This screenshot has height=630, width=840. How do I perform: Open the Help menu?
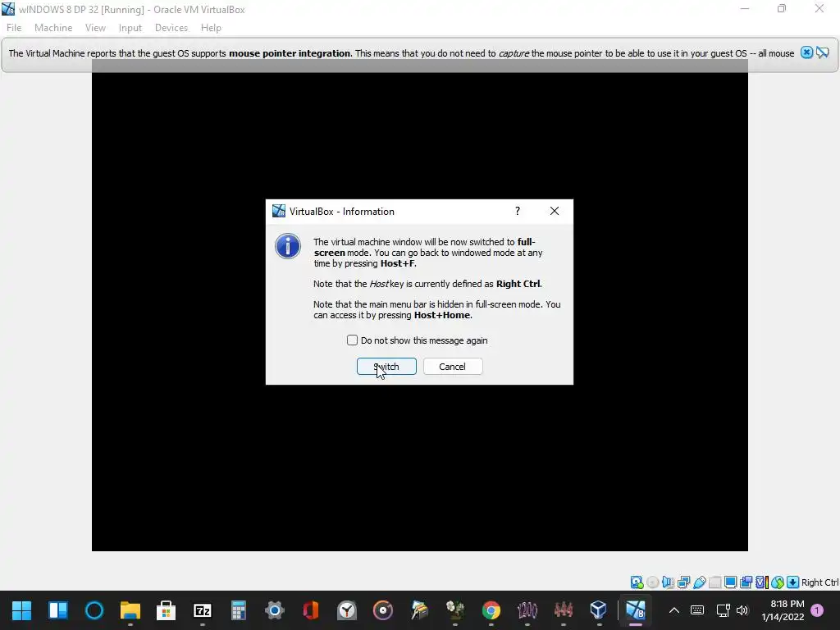[x=211, y=28]
